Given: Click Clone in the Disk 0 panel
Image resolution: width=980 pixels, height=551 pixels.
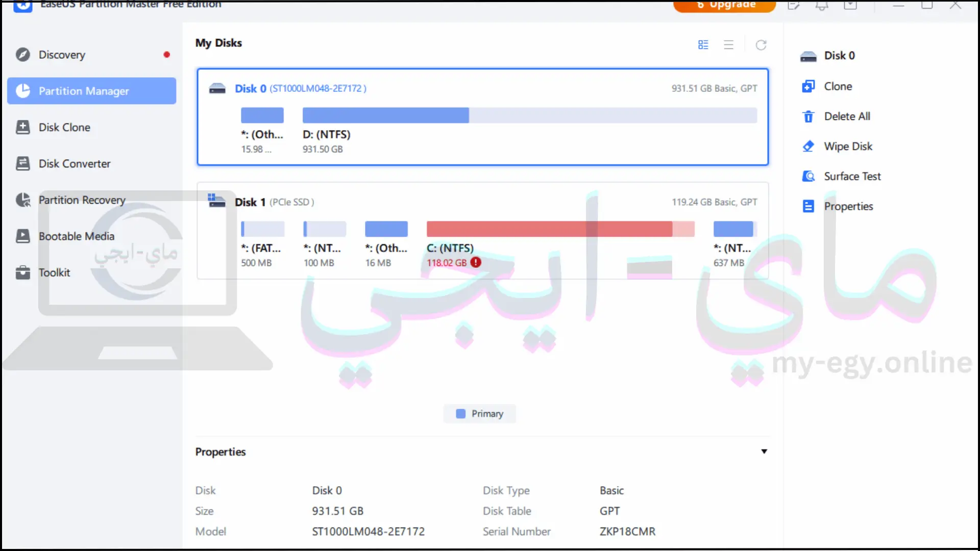Looking at the screenshot, I should tap(838, 86).
